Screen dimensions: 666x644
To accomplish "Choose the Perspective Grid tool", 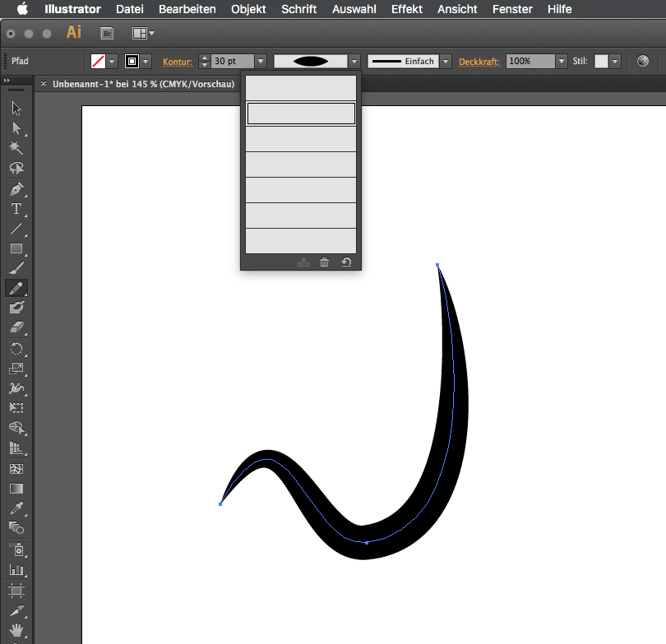I will tap(16, 447).
